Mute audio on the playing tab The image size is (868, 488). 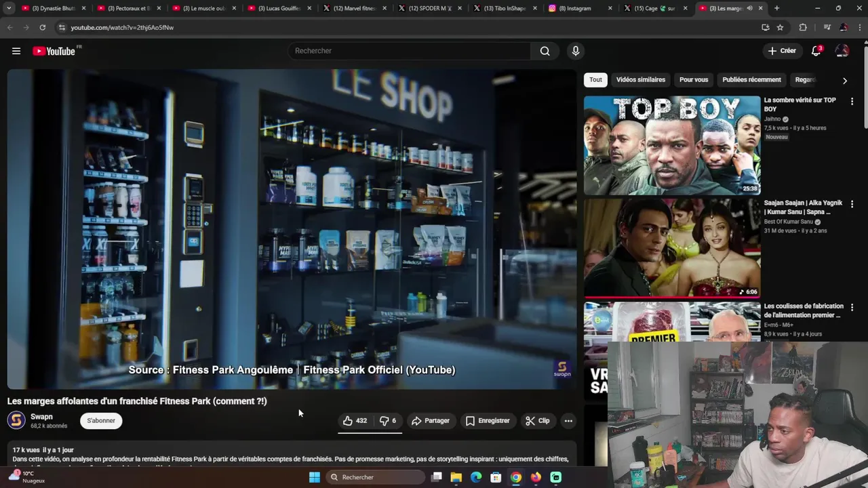coord(749,8)
